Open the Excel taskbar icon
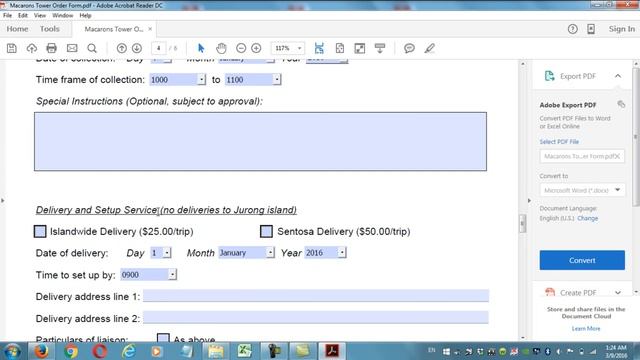The width and height of the screenshot is (640, 360). tap(244, 351)
